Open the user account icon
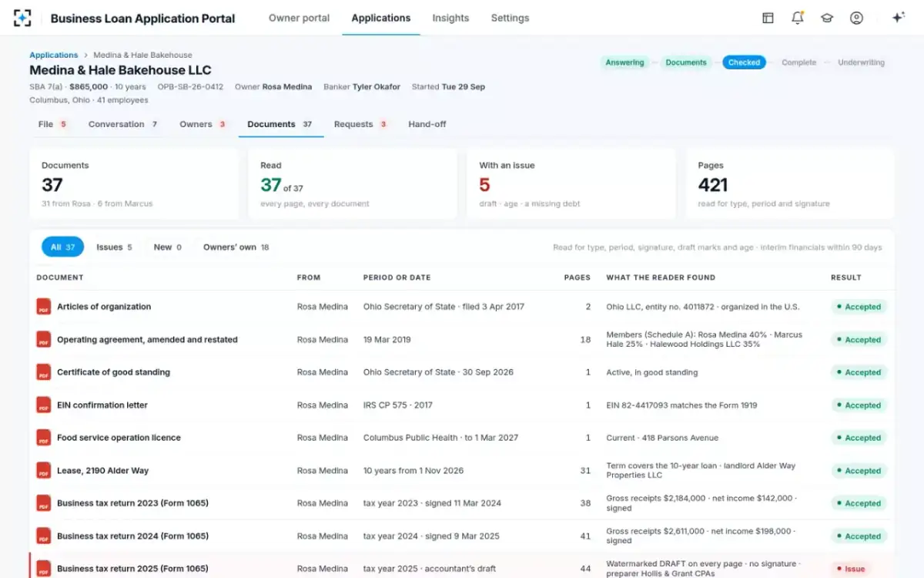Screen dimensions: 924x578 (856, 18)
